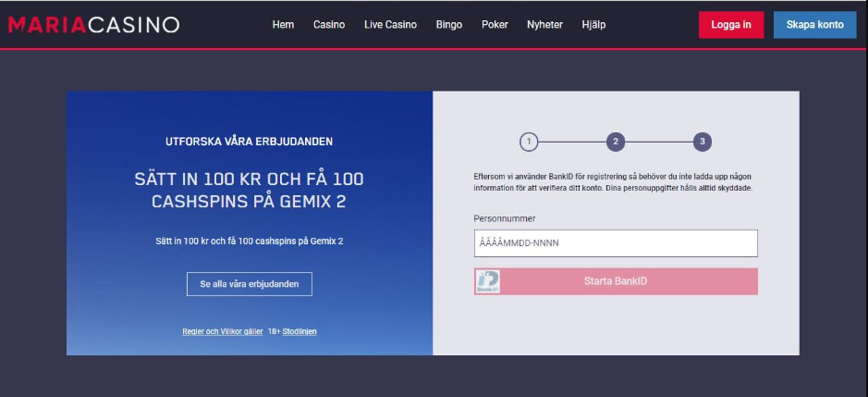Follow the Stödlinjen link
The width and height of the screenshot is (868, 397).
[x=299, y=331]
